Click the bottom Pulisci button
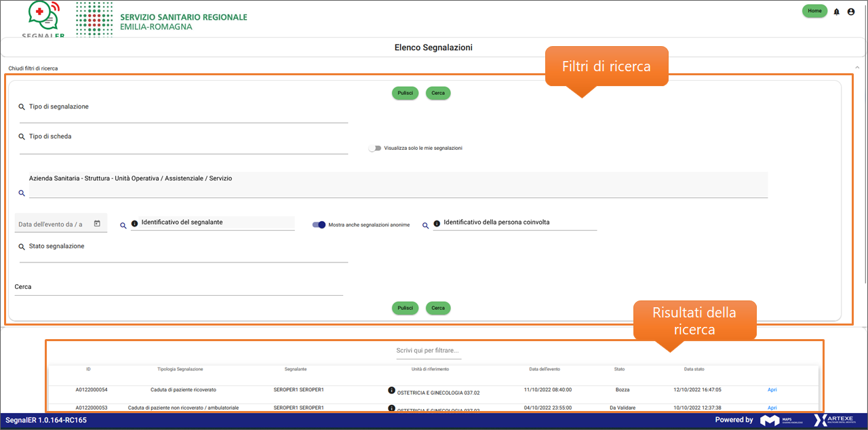 405,308
